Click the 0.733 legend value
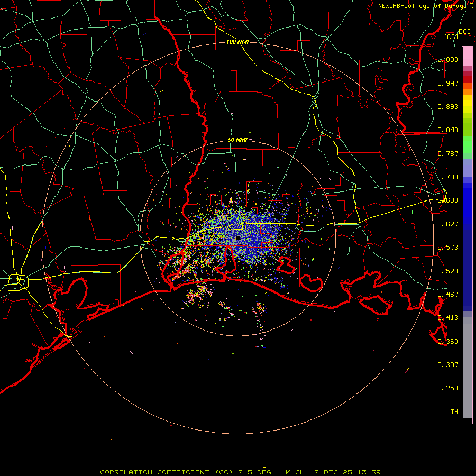The height and width of the screenshot is (476, 476). pos(448,177)
